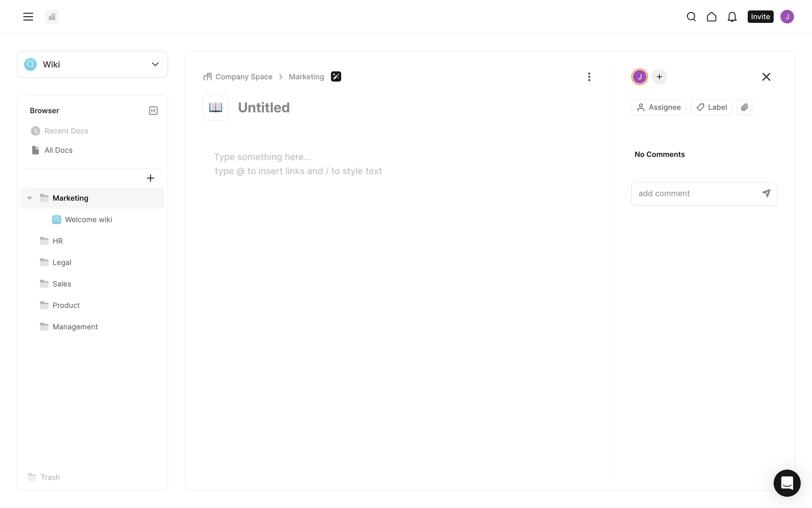Open the three-dot document options menu
812x508 pixels.
[x=589, y=77]
